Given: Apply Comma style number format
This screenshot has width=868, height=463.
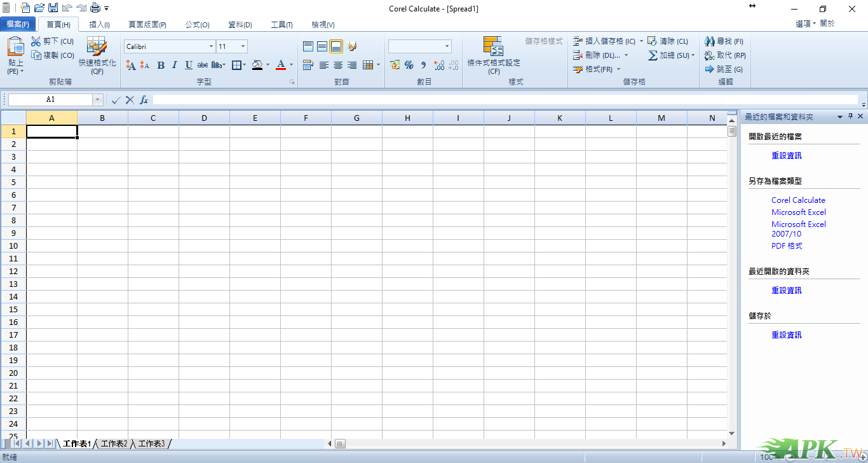Looking at the screenshot, I should (x=423, y=65).
